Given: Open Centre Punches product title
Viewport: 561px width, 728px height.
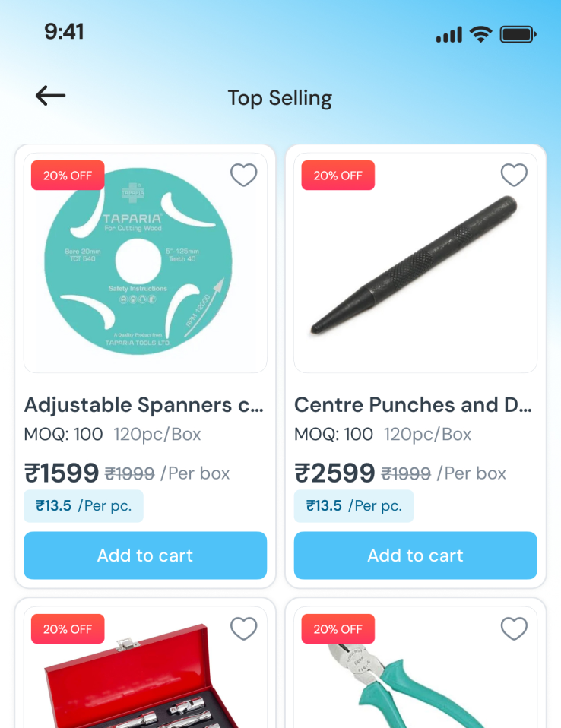Looking at the screenshot, I should [x=414, y=405].
